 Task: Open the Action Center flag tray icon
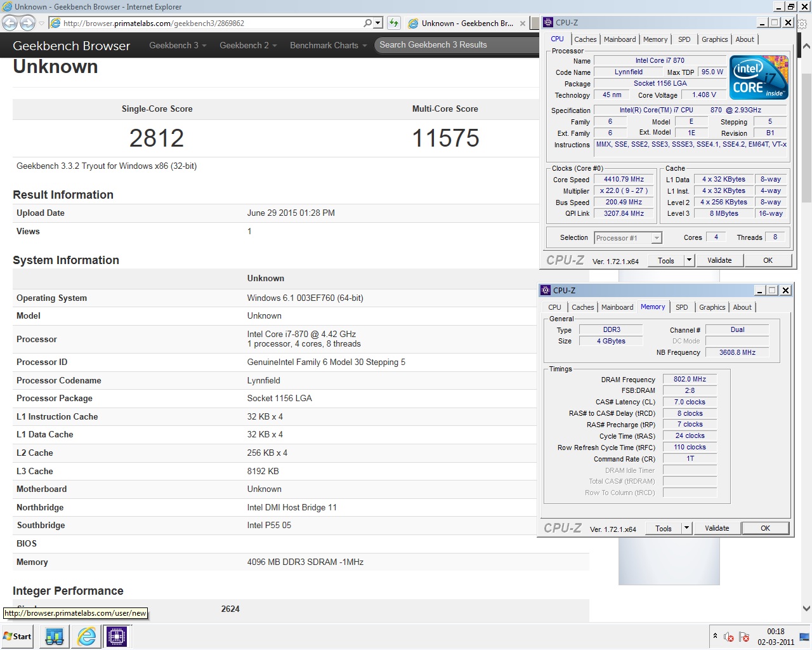point(744,637)
